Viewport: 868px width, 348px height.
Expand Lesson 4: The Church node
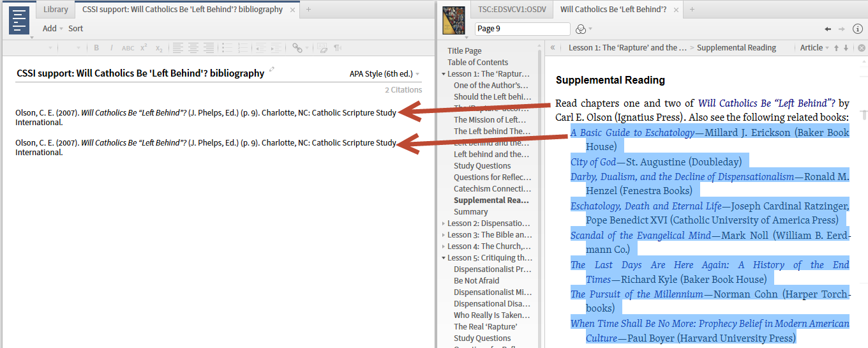[444, 246]
